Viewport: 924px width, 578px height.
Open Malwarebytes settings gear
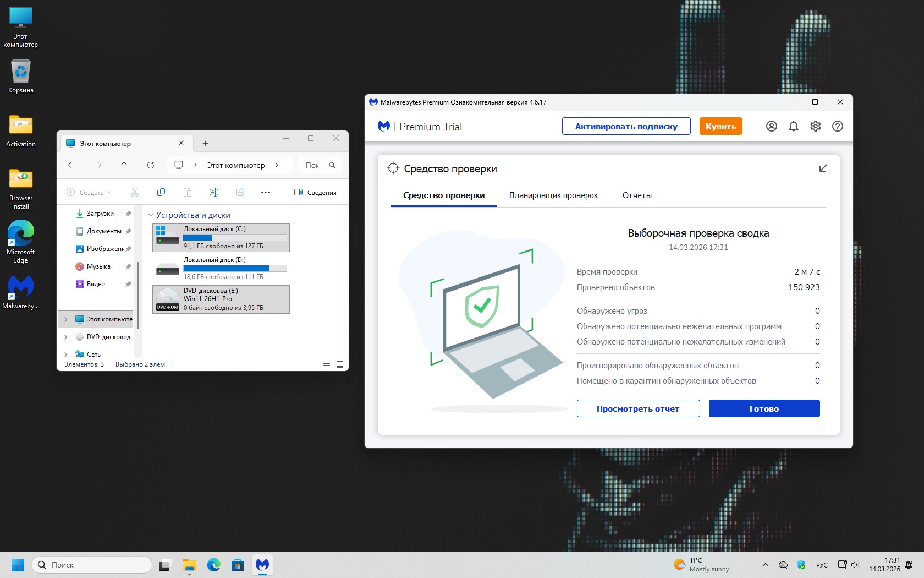tap(815, 126)
